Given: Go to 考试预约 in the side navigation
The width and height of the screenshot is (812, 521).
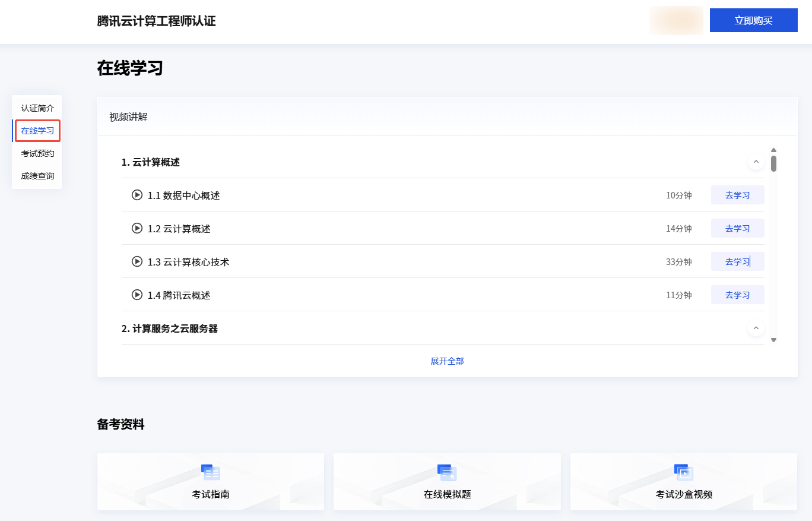Looking at the screenshot, I should pyautogui.click(x=37, y=153).
